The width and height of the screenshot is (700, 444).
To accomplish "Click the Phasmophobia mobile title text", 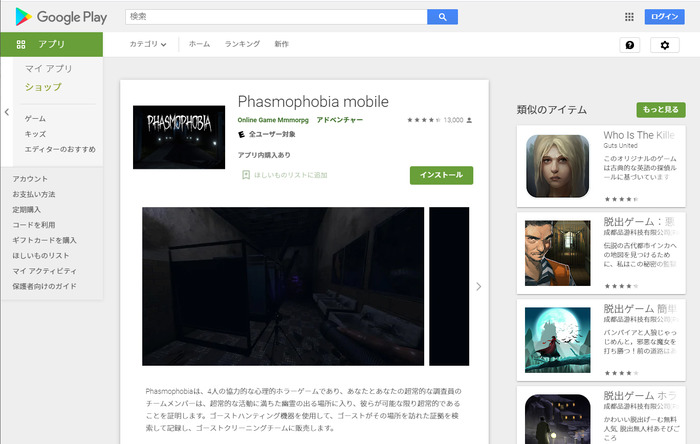I will coord(313,102).
